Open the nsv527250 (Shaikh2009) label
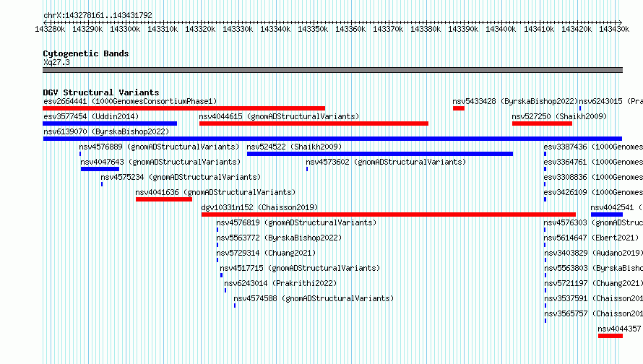 pos(559,116)
